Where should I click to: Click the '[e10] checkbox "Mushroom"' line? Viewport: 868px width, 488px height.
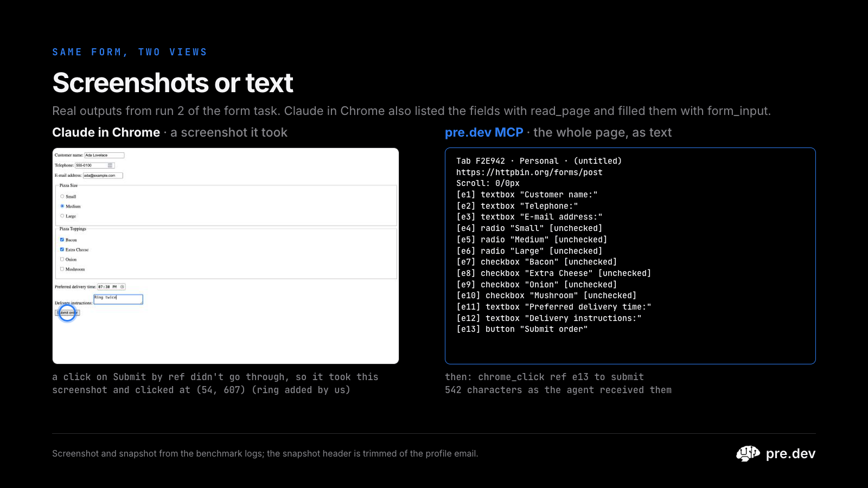pos(546,296)
